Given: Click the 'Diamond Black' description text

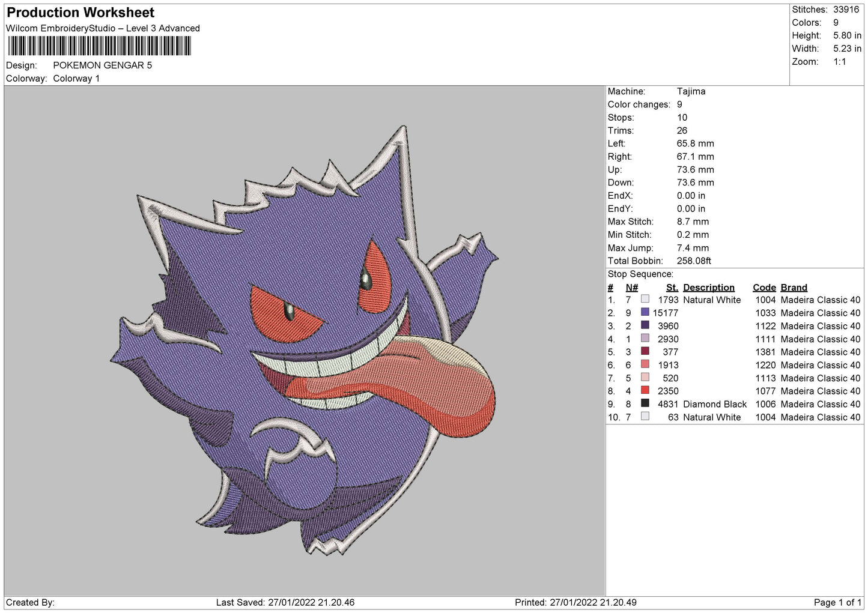Looking at the screenshot, I should [x=715, y=404].
